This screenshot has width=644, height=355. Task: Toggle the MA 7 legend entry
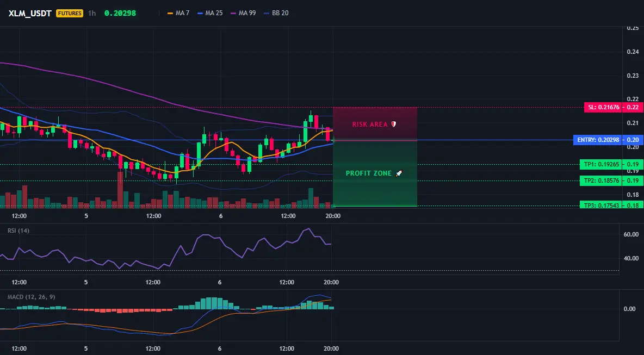point(178,13)
